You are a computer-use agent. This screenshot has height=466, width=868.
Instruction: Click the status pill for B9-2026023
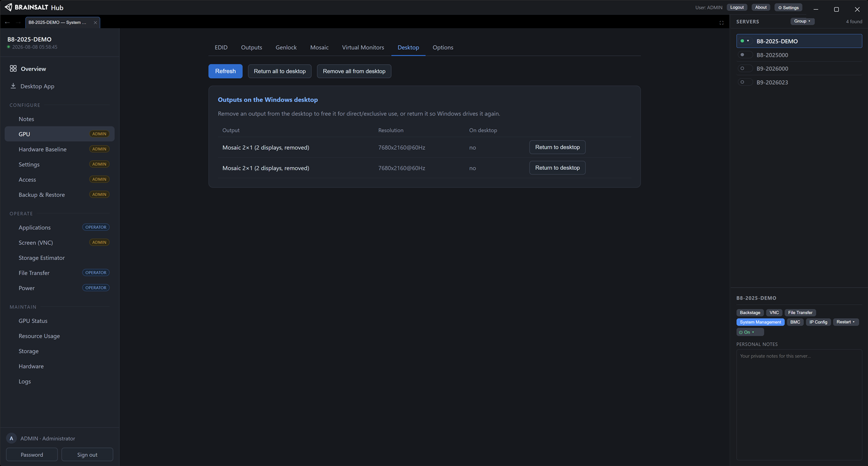pos(745,82)
